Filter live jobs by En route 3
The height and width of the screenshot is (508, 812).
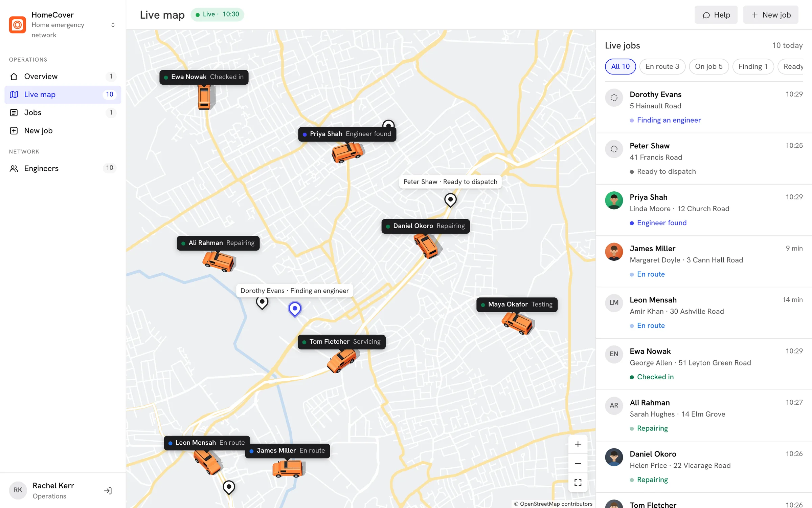tap(662, 66)
